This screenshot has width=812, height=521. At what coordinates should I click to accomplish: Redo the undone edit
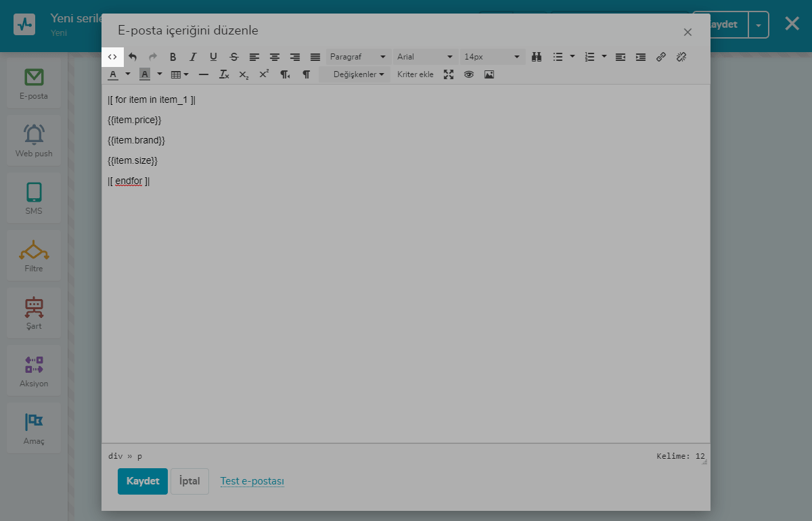153,57
